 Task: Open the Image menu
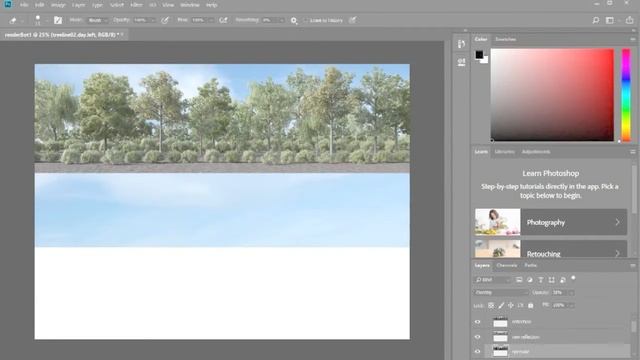(x=58, y=5)
